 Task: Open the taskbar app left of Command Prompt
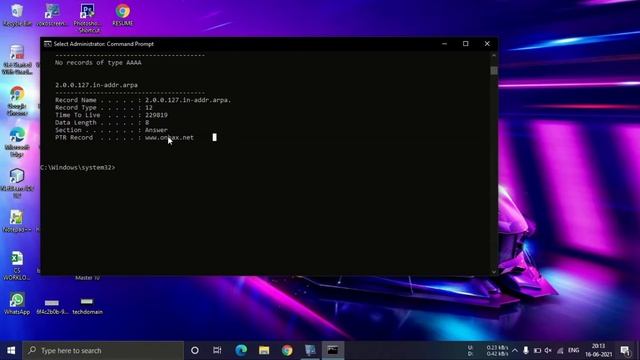tap(310, 350)
